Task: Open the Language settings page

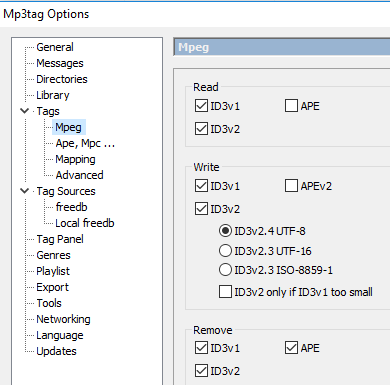Action: [x=60, y=335]
